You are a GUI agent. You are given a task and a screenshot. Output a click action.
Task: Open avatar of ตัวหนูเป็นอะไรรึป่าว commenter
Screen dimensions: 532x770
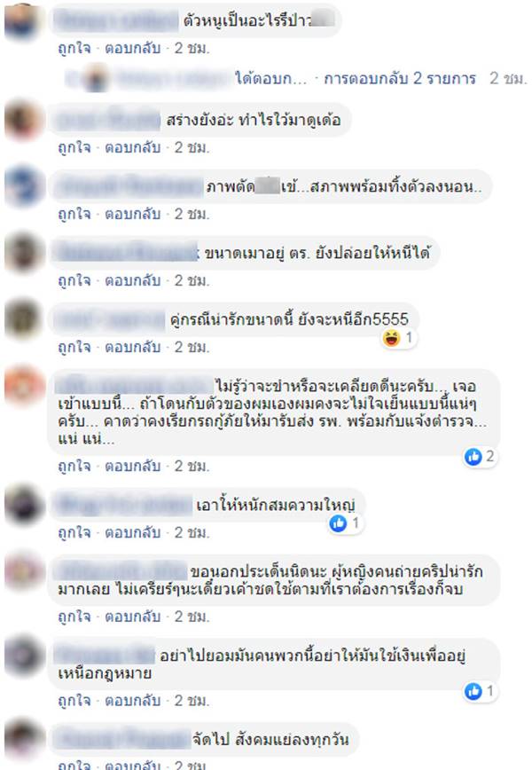[22, 20]
